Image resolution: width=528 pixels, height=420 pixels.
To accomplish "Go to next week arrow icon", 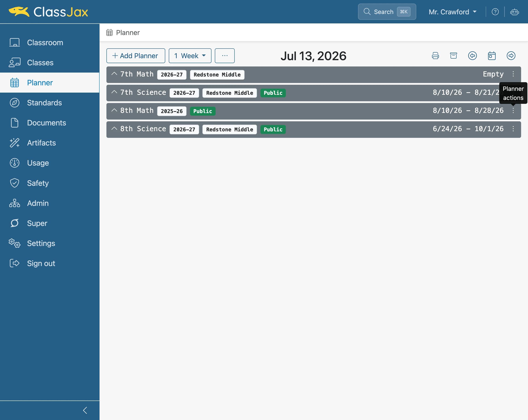I will (x=511, y=56).
